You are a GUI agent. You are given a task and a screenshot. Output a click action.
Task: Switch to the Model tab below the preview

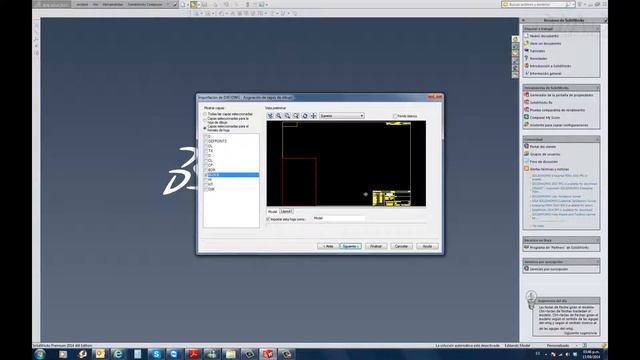click(x=272, y=211)
